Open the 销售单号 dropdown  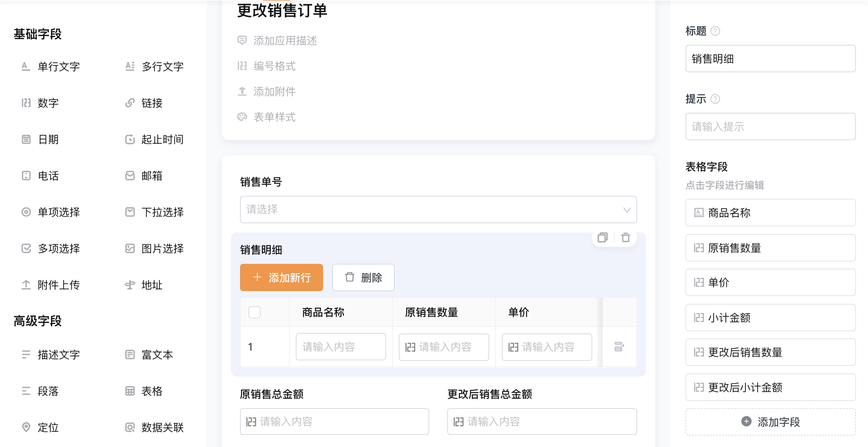pyautogui.click(x=438, y=209)
